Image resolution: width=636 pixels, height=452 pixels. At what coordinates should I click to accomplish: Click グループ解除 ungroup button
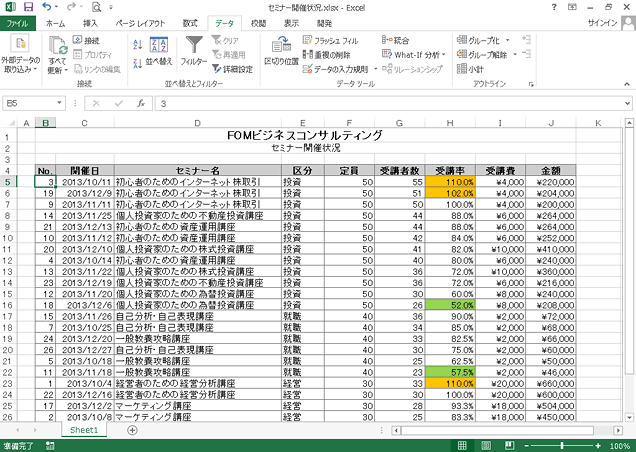(482, 54)
